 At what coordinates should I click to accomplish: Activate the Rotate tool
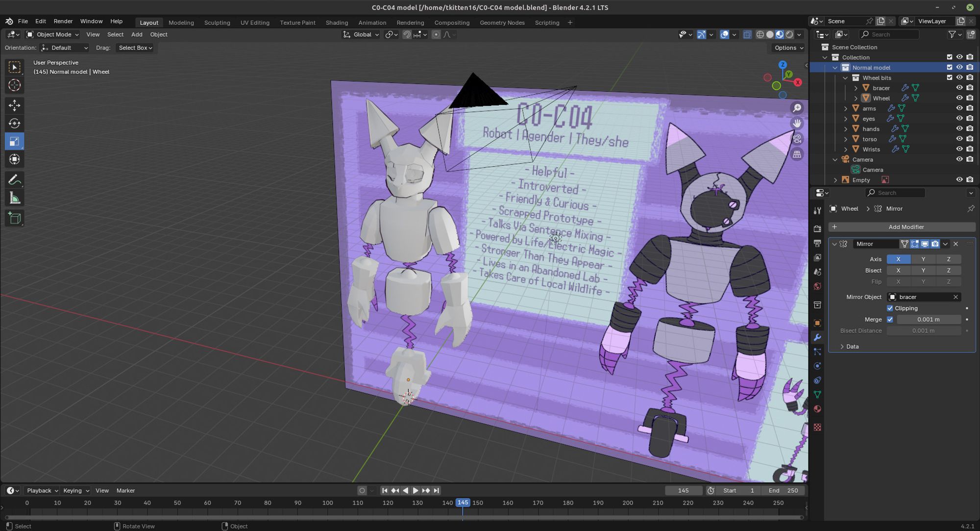click(x=14, y=123)
